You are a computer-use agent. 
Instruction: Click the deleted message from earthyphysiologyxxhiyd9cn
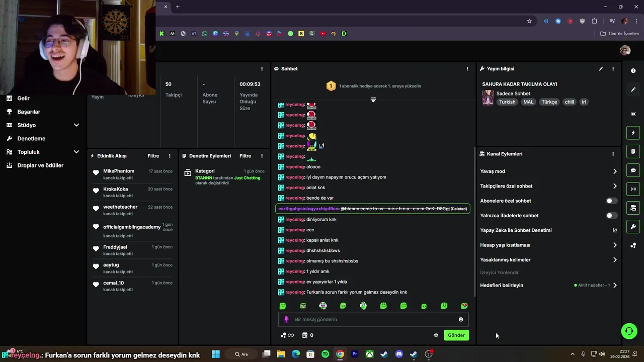373,209
